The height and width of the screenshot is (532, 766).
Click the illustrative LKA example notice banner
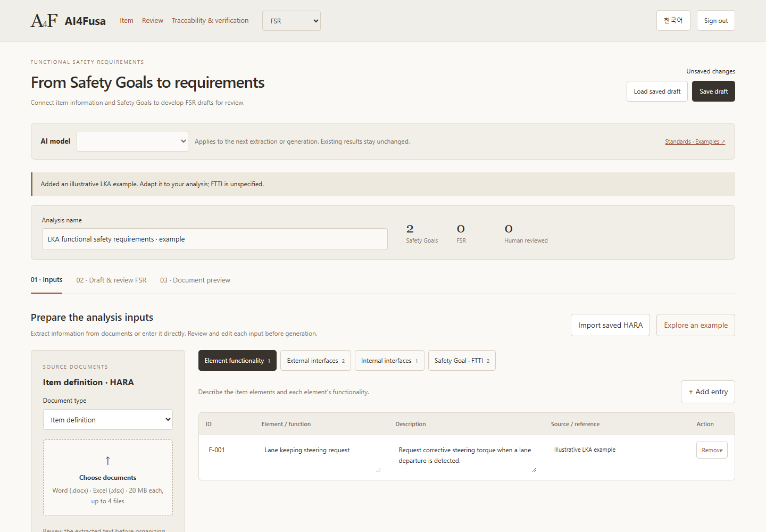[x=383, y=184]
